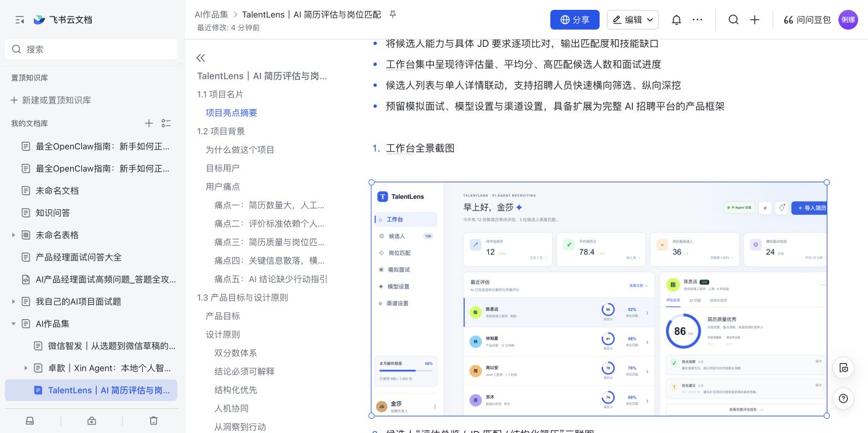This screenshot has width=868, height=433.
Task: Jump to outline title TalentLens｜AI 简历评估
Action: pos(262,76)
